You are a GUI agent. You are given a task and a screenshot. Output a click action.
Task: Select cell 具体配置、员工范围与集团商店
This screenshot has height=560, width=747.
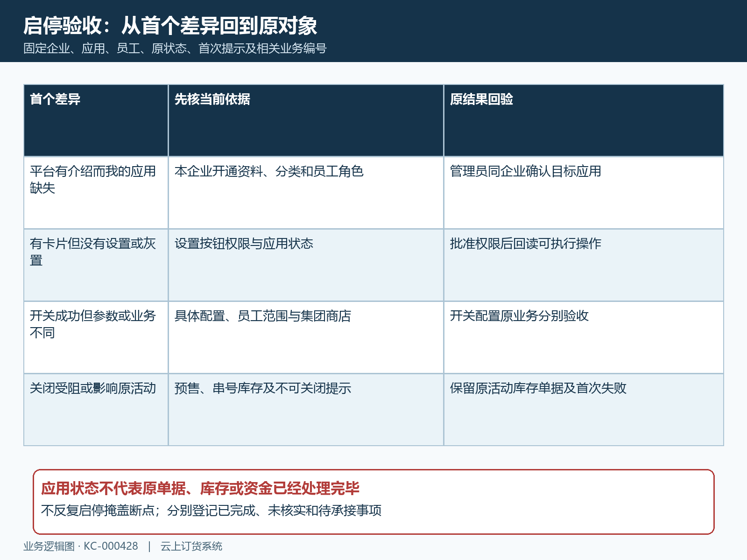pyautogui.click(x=306, y=337)
